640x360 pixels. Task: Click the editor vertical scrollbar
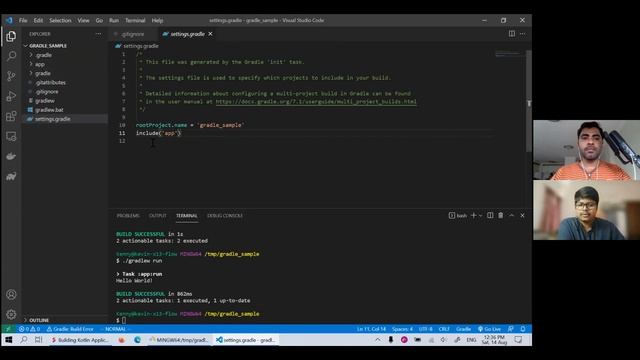[x=529, y=100]
